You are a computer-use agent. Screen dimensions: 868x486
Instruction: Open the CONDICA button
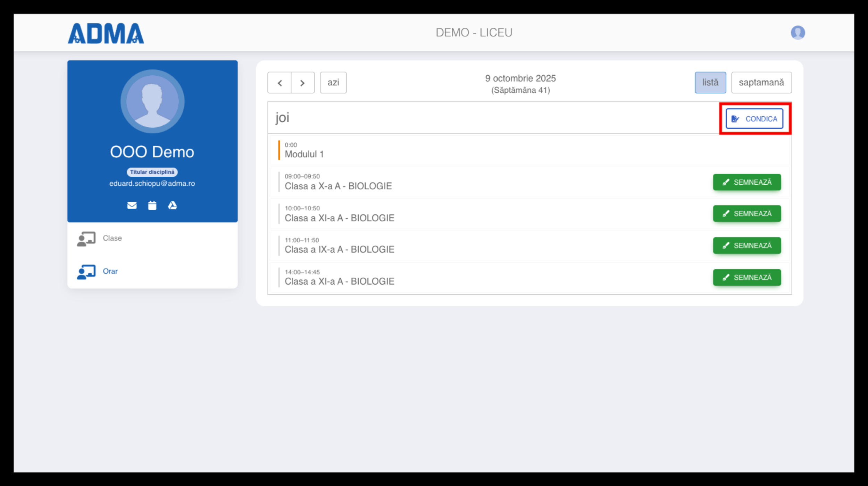tap(754, 119)
